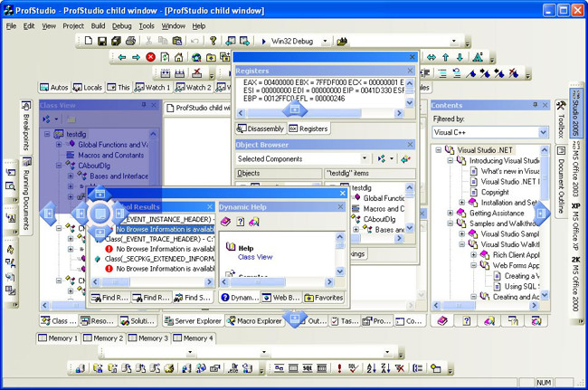Click the red Stop browser icon

pos(150,57)
